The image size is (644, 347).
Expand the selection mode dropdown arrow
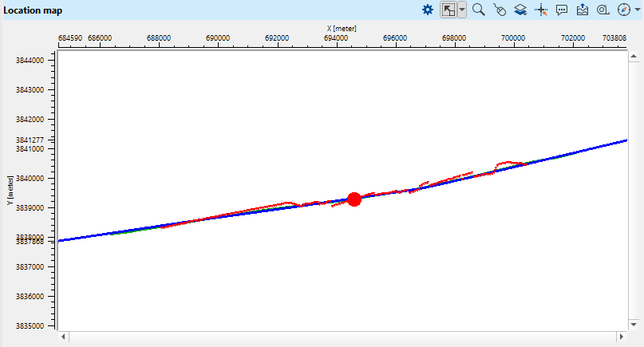click(x=462, y=10)
